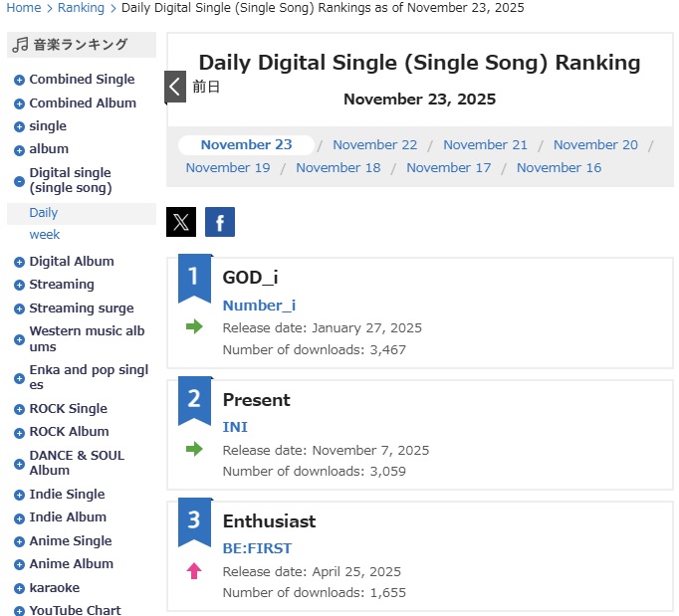This screenshot has height=616, width=679.
Task: Open the YouTube Chart category
Action: click(75, 610)
